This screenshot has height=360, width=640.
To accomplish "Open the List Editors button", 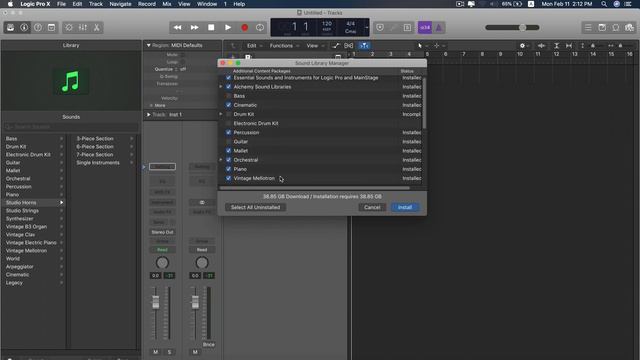I will (x=588, y=27).
